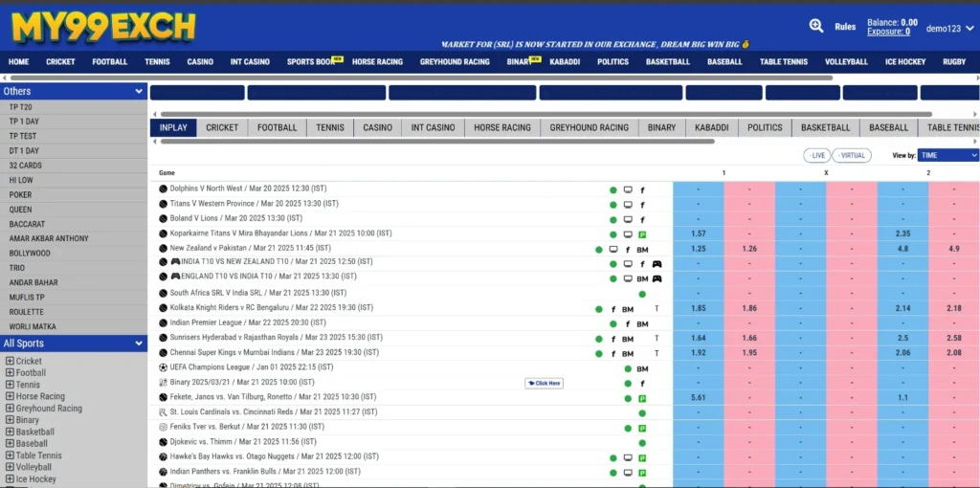Screen dimensions: 980x488
Task: Click P icon for Feniks Tver vs. Berkut
Action: [x=642, y=429]
